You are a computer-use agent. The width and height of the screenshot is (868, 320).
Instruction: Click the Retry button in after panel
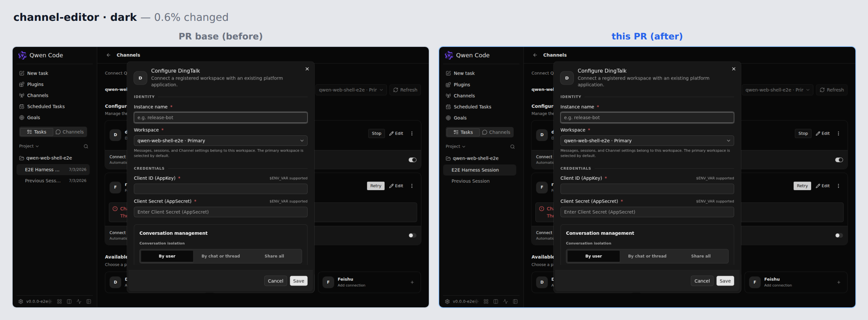[x=802, y=186]
